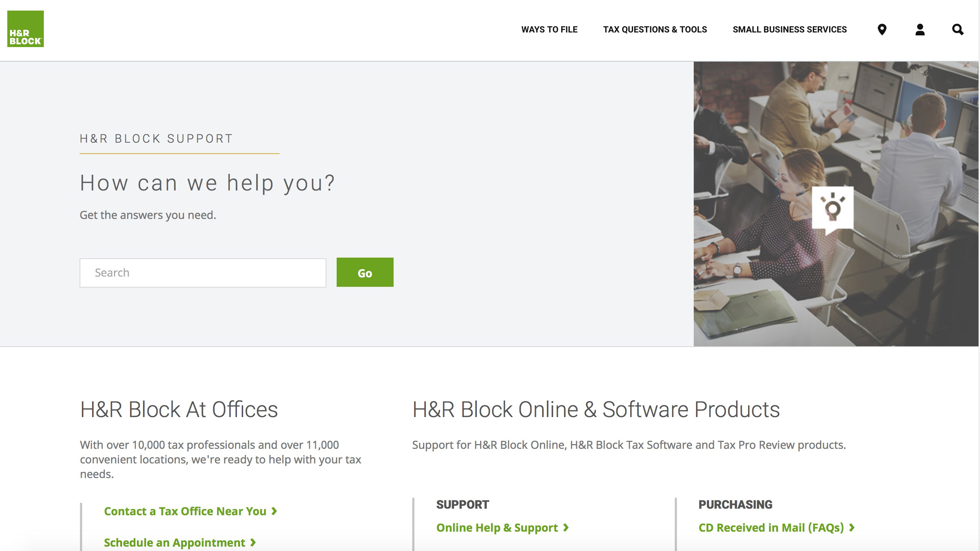Click the lightbulb overlay icon
This screenshot has width=980, height=551.
(832, 208)
